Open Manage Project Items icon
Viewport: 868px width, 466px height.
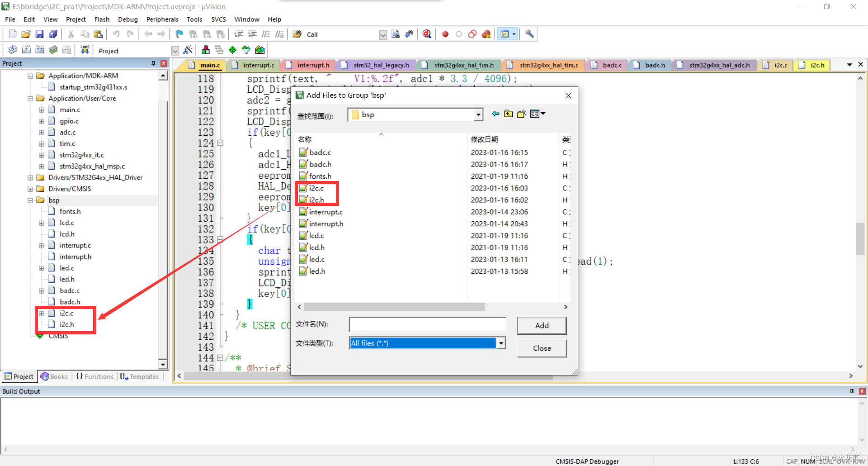(x=206, y=50)
